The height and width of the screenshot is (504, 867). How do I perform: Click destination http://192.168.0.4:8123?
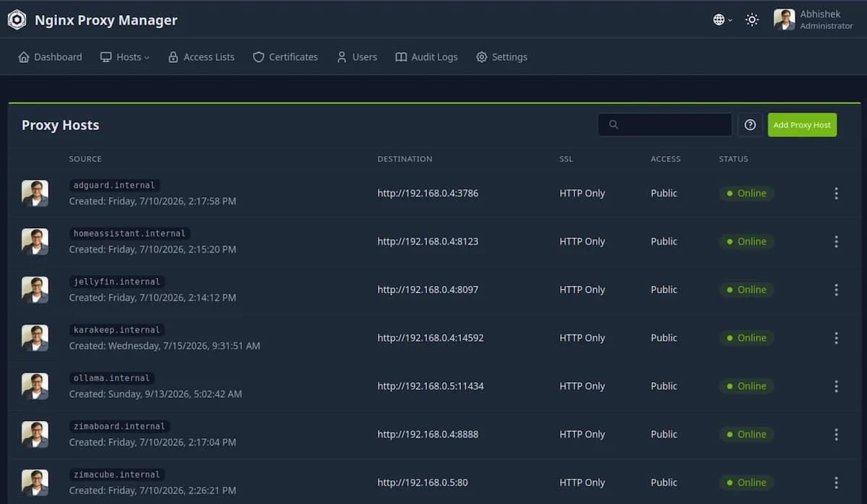(x=428, y=242)
